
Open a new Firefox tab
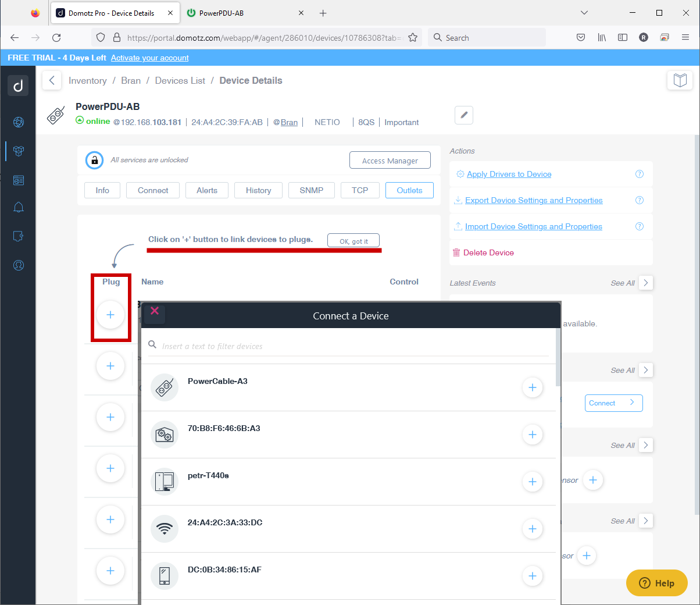click(323, 13)
